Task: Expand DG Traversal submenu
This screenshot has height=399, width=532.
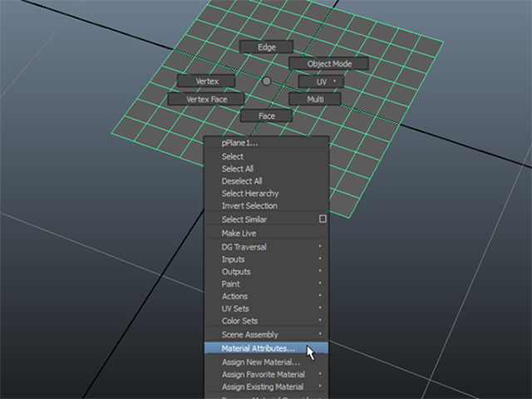Action: click(x=266, y=247)
